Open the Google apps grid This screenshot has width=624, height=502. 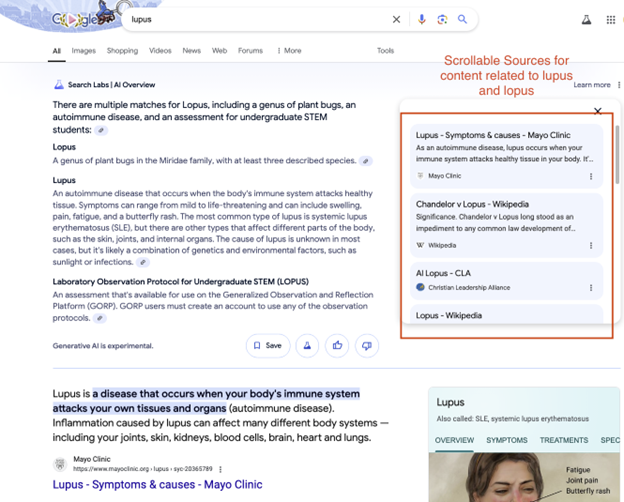pyautogui.click(x=610, y=20)
